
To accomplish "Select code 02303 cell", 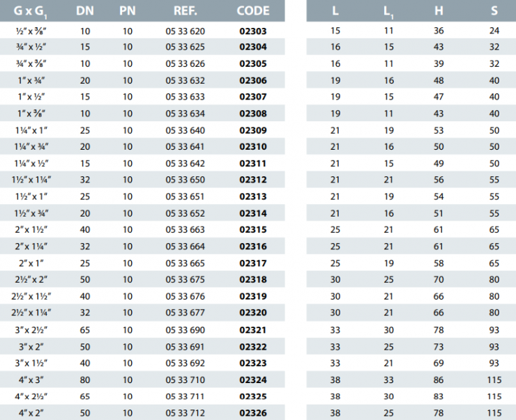I will (x=252, y=31).
